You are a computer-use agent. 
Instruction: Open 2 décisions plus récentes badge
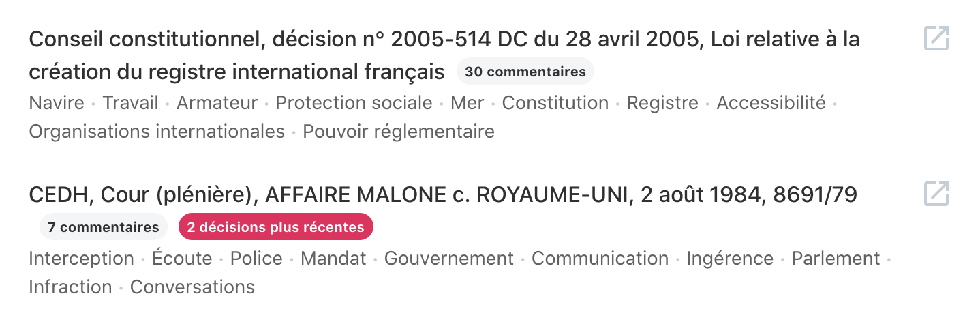click(x=275, y=227)
